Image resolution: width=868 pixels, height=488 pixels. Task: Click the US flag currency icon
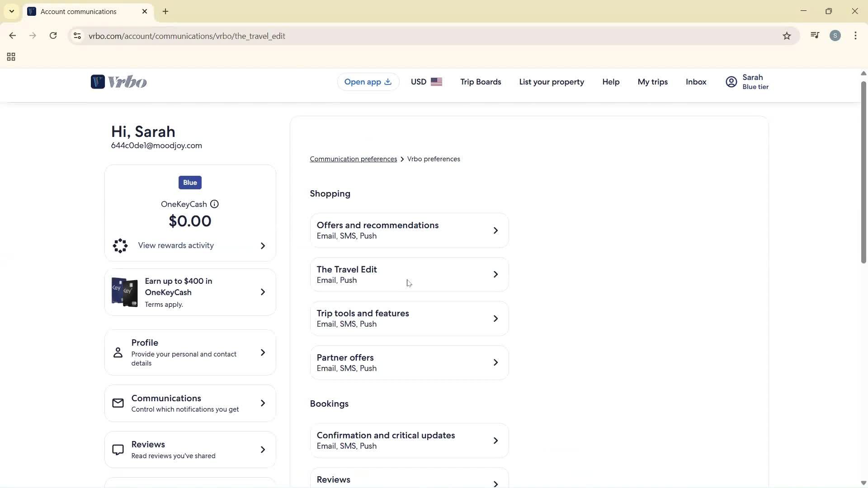click(x=436, y=82)
